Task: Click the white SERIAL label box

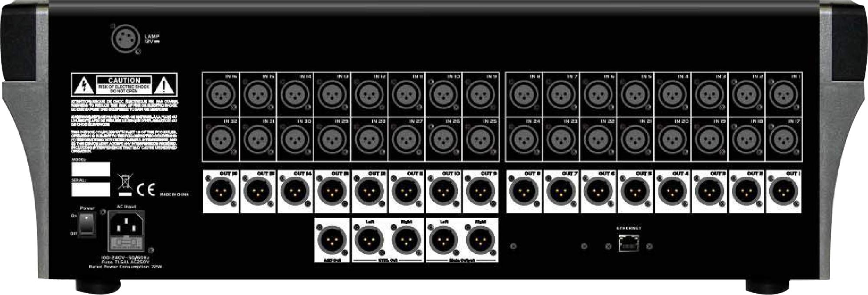Action: point(91,189)
